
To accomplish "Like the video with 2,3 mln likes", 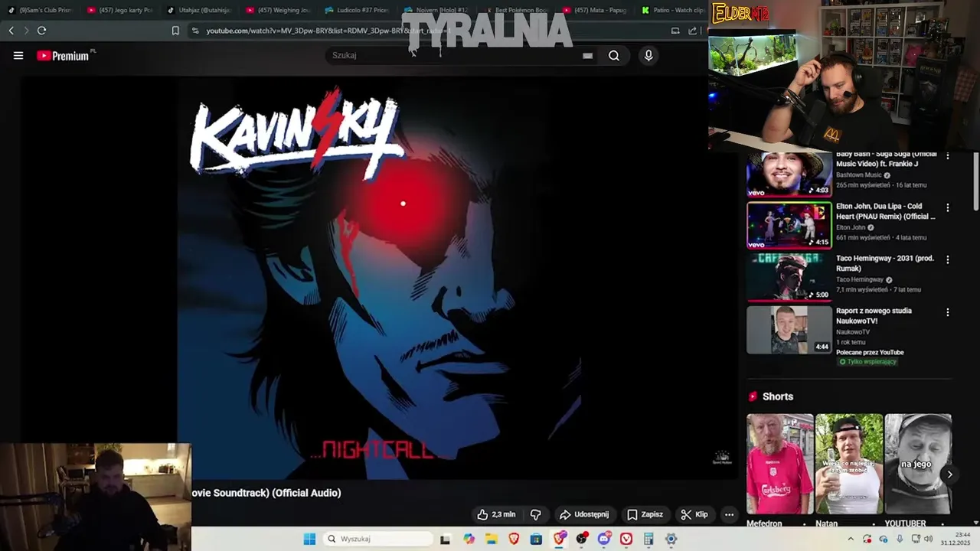I will (496, 515).
